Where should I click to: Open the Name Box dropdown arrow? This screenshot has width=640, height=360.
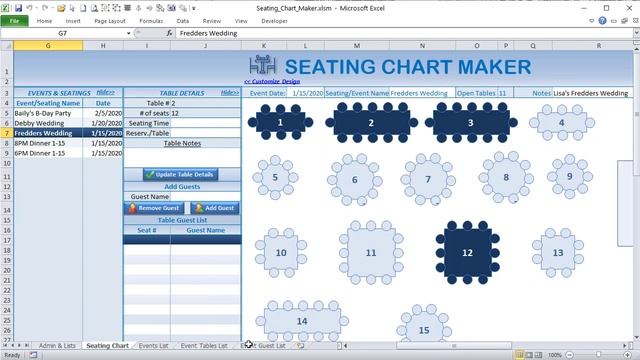coord(129,33)
